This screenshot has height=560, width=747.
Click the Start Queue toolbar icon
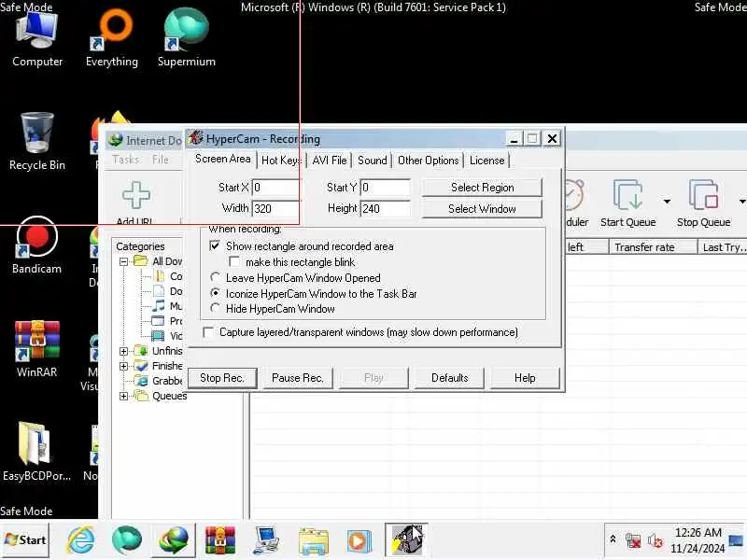click(x=627, y=195)
